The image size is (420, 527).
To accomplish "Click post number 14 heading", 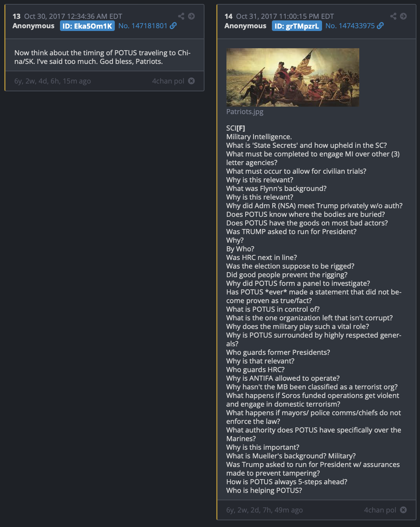I will click(x=228, y=16).
